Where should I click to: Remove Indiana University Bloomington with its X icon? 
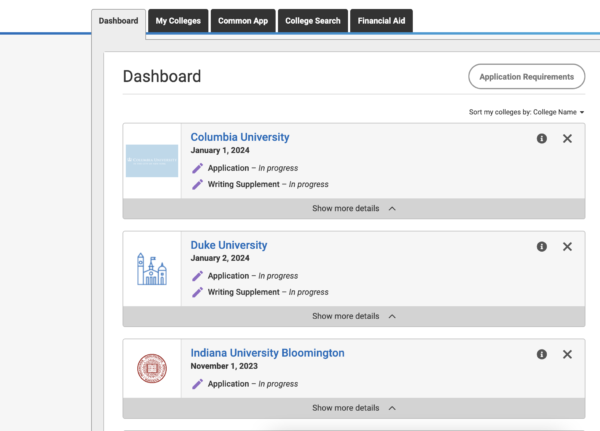(567, 354)
